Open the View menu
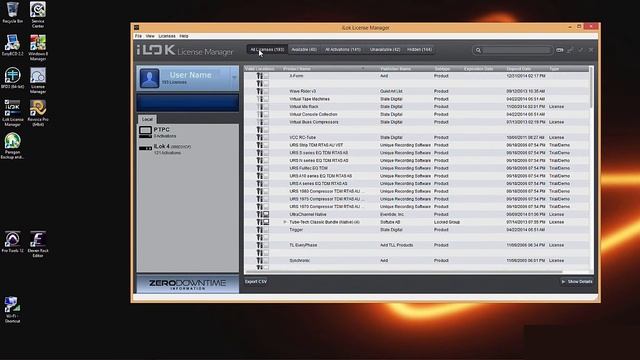This screenshot has height=360, width=640. [150, 36]
